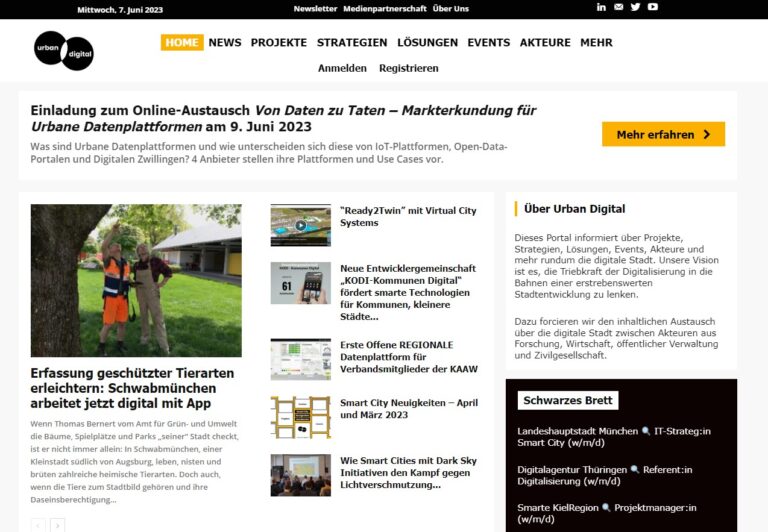Click the Urban Digital logo
This screenshot has width=768, height=532.
(64, 50)
